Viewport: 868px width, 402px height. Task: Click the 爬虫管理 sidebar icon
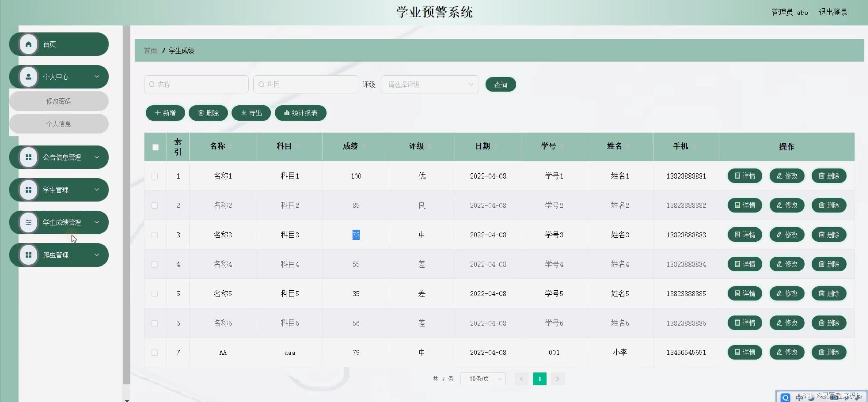[28, 255]
